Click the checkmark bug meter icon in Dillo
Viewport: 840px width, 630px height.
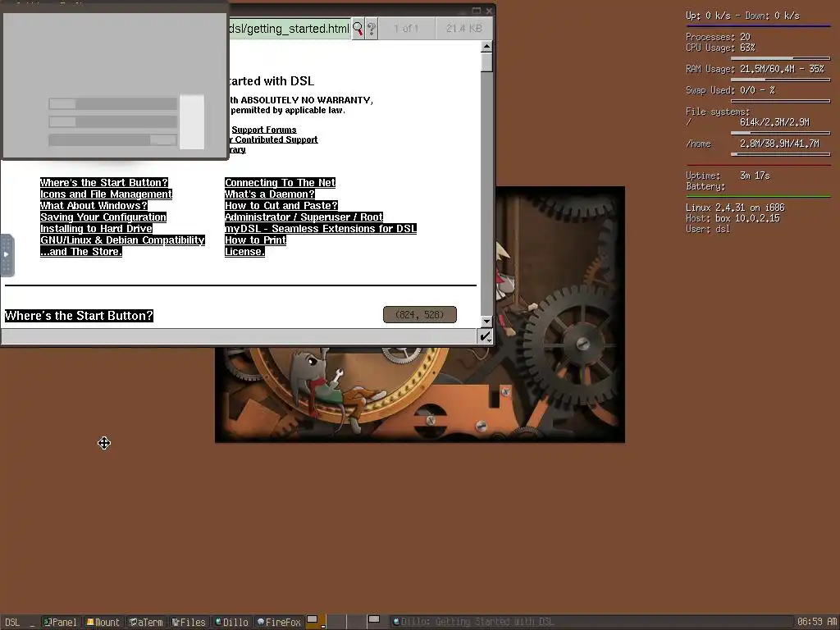coord(485,336)
